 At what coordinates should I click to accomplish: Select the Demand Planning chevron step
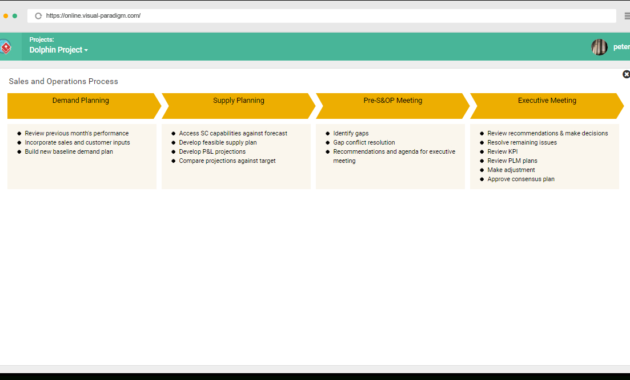pos(84,106)
